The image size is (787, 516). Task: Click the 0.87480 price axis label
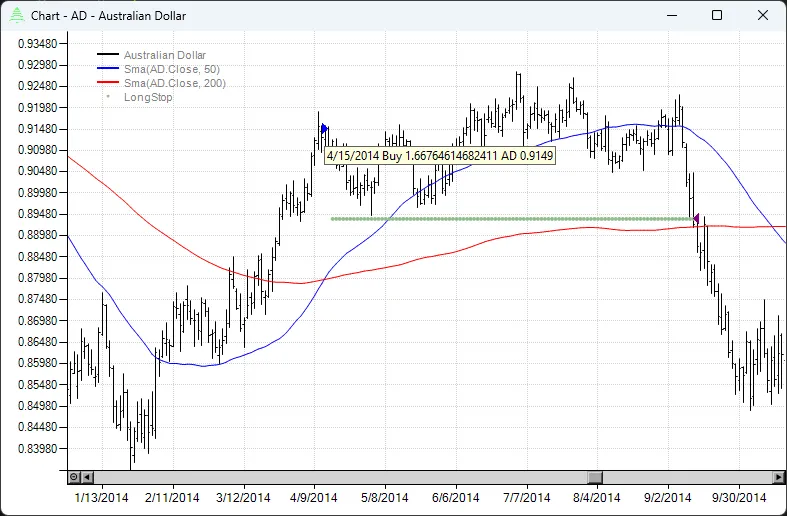(x=38, y=299)
